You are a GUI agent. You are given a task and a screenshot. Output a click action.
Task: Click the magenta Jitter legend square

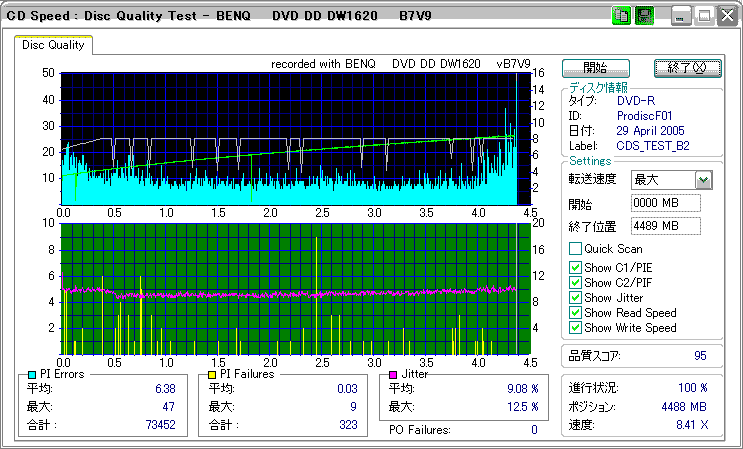[393, 374]
